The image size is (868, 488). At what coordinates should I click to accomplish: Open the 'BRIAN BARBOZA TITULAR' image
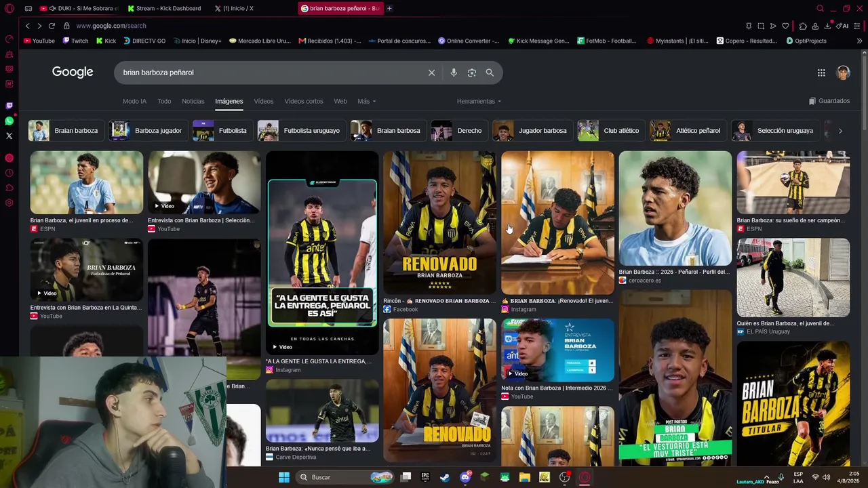tap(793, 403)
